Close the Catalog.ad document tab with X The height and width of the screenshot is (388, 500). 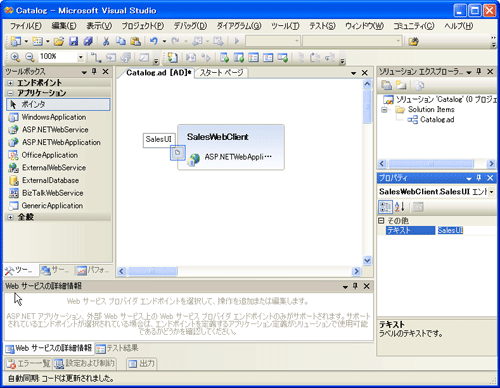pyautogui.click(x=365, y=73)
